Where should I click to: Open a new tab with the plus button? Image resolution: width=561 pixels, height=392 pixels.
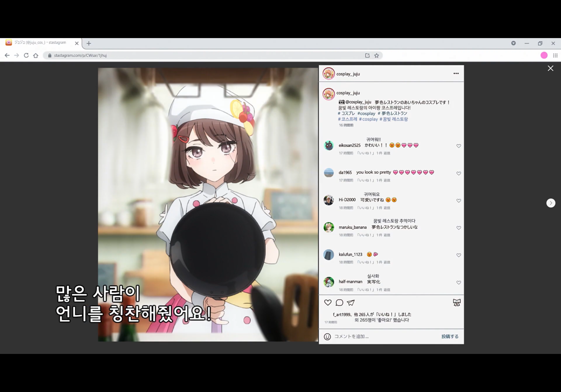pos(89,43)
